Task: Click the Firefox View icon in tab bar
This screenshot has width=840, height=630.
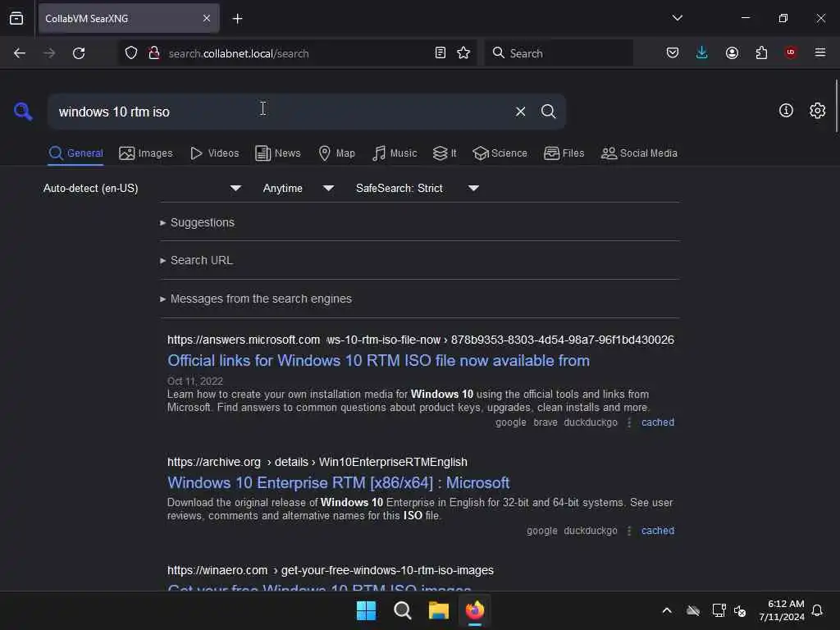Action: (x=16, y=18)
